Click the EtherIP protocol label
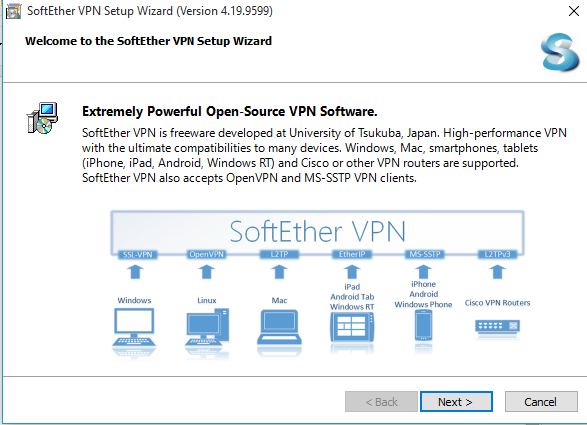This screenshot has width=587, height=425. (x=352, y=254)
